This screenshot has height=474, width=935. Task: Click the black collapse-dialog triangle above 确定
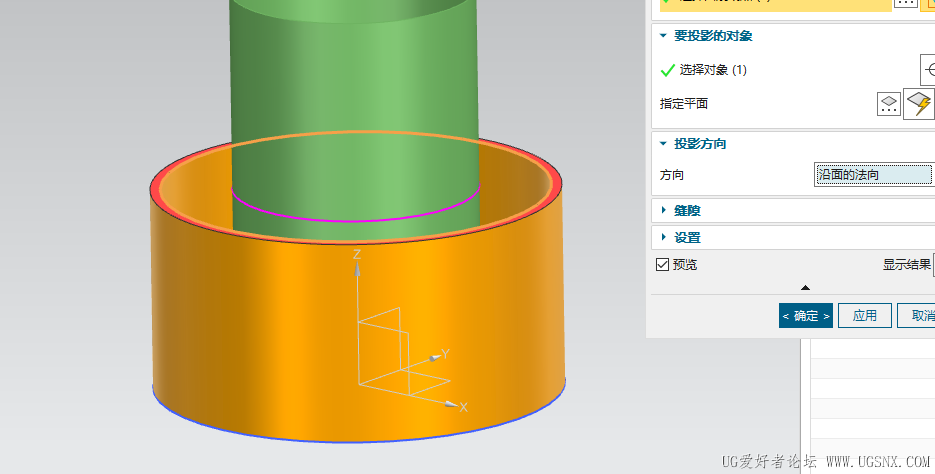point(806,288)
